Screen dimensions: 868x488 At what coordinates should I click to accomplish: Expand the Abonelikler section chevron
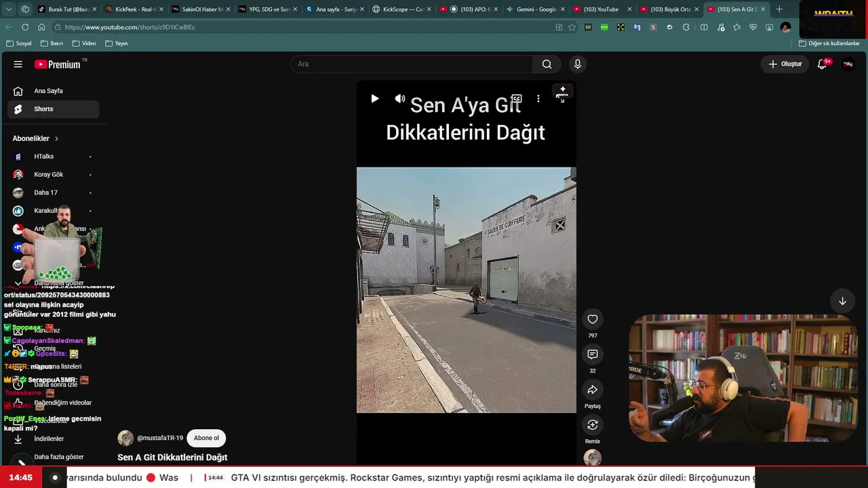[56, 138]
